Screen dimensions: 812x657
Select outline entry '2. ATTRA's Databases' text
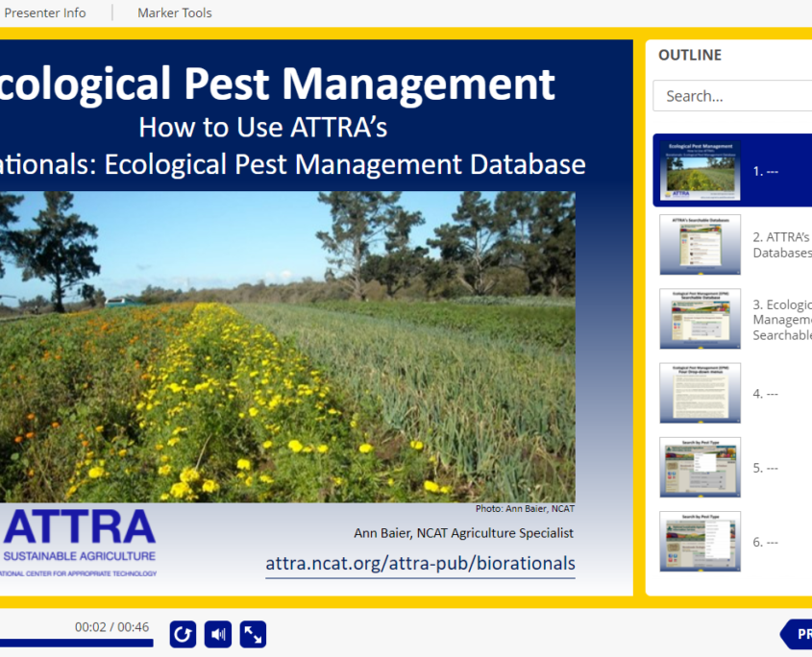(780, 244)
